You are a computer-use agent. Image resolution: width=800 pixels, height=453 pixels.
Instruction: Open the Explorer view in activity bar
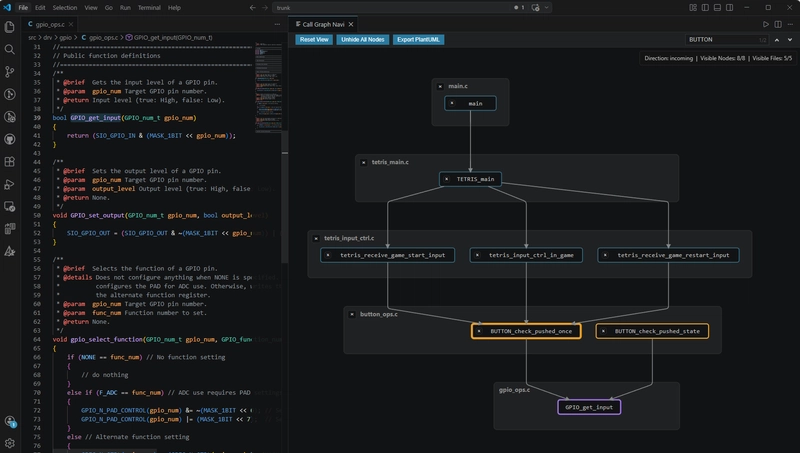coord(9,27)
